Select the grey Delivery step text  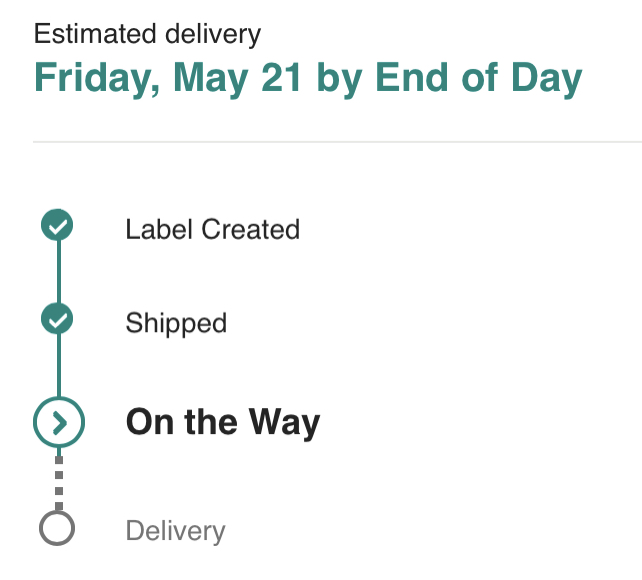pos(175,531)
